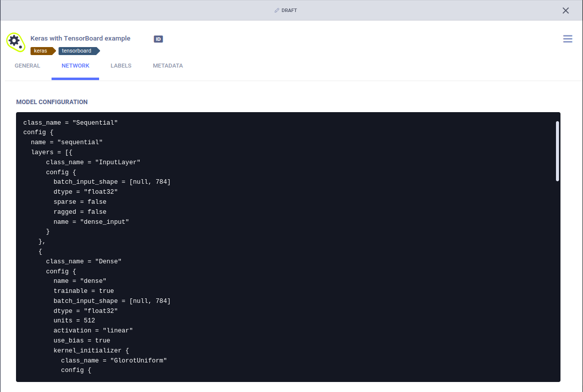Click the model title Keras with TensorBoard example

coord(80,38)
